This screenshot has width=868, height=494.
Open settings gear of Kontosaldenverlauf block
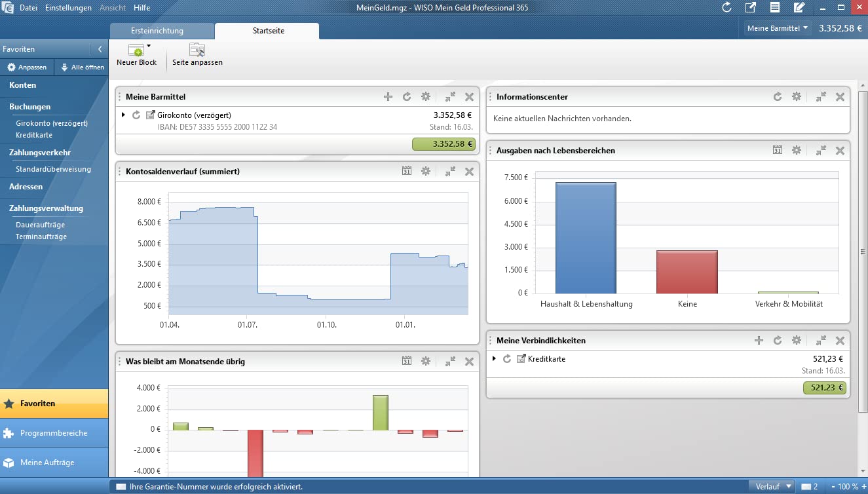point(426,171)
